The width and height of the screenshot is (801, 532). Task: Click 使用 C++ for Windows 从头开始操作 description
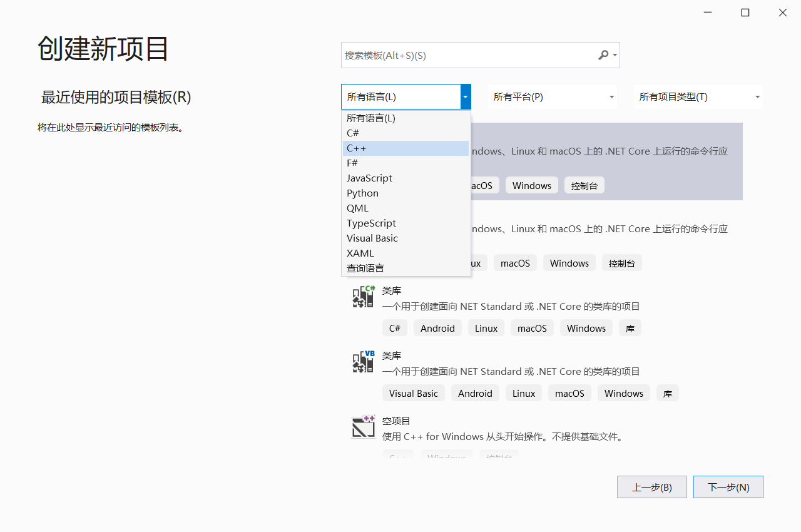pyautogui.click(x=503, y=437)
